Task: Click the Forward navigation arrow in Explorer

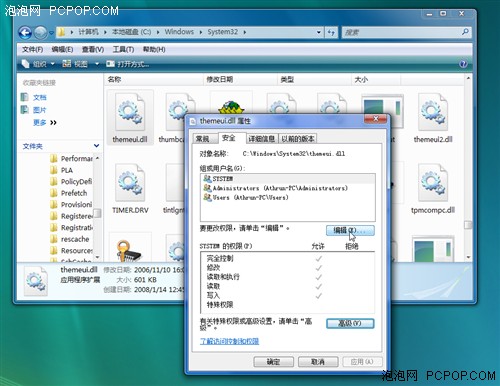Action: point(41,32)
